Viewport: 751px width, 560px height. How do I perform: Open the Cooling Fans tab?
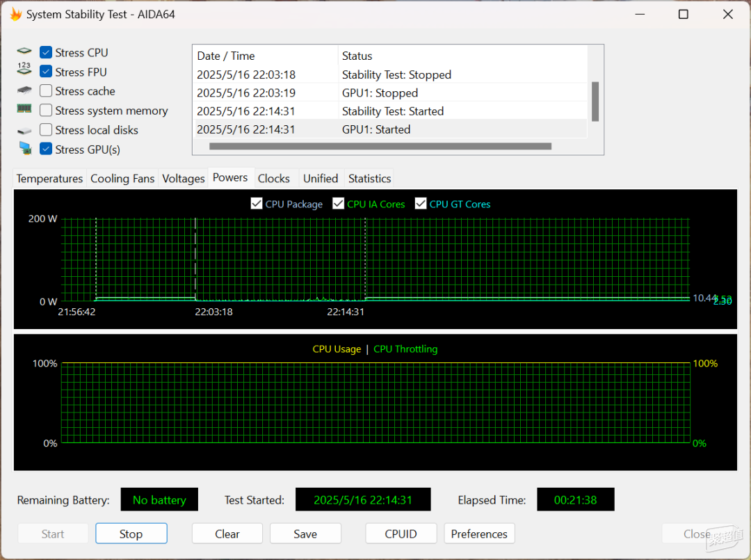122,179
